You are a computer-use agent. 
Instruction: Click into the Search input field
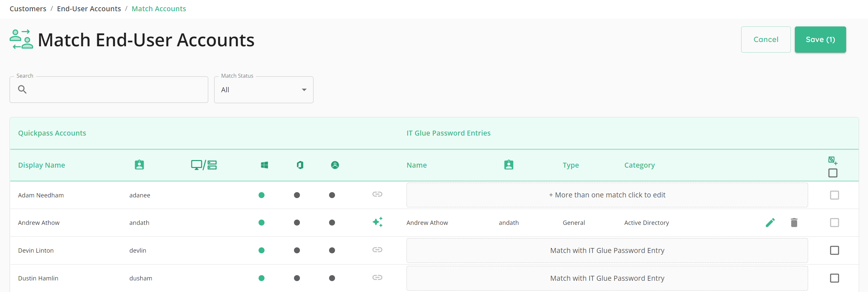109,90
